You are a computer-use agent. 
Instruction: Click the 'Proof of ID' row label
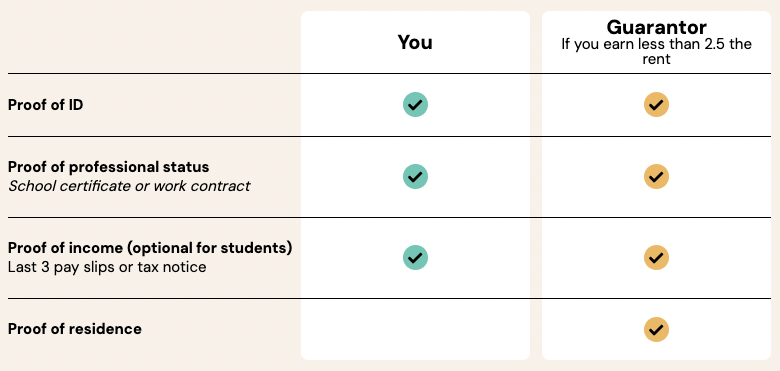(x=45, y=105)
